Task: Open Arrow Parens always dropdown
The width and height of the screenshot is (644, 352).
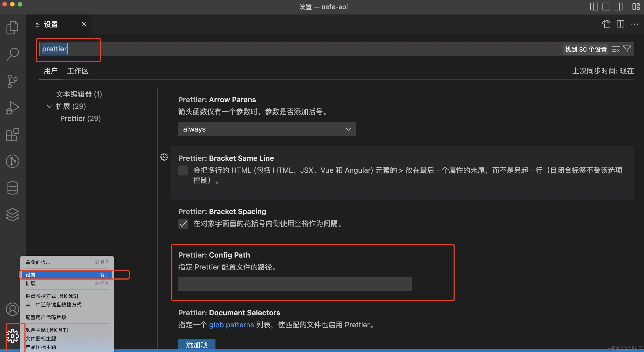Action: coord(267,129)
